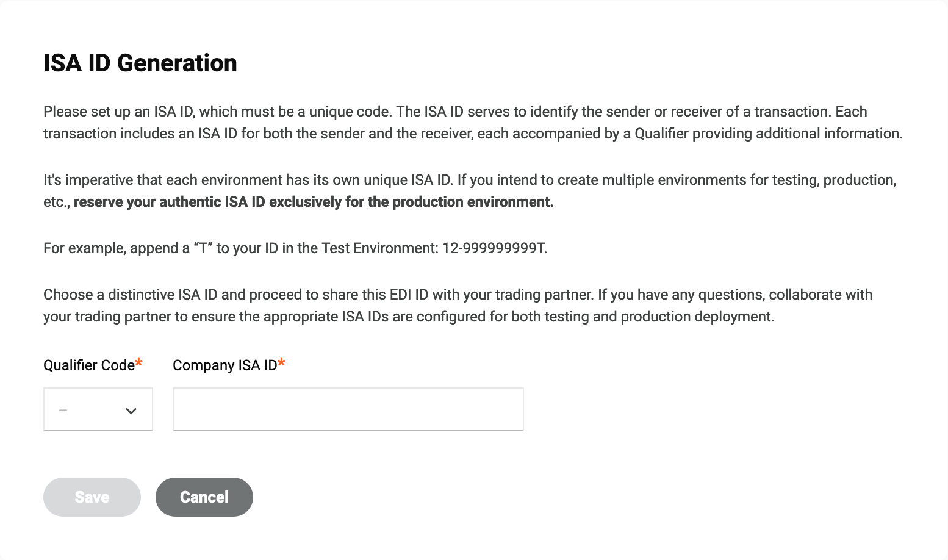Screen dimensions: 948x560
Task: Click the Company ISA ID text field
Action: 348,409
